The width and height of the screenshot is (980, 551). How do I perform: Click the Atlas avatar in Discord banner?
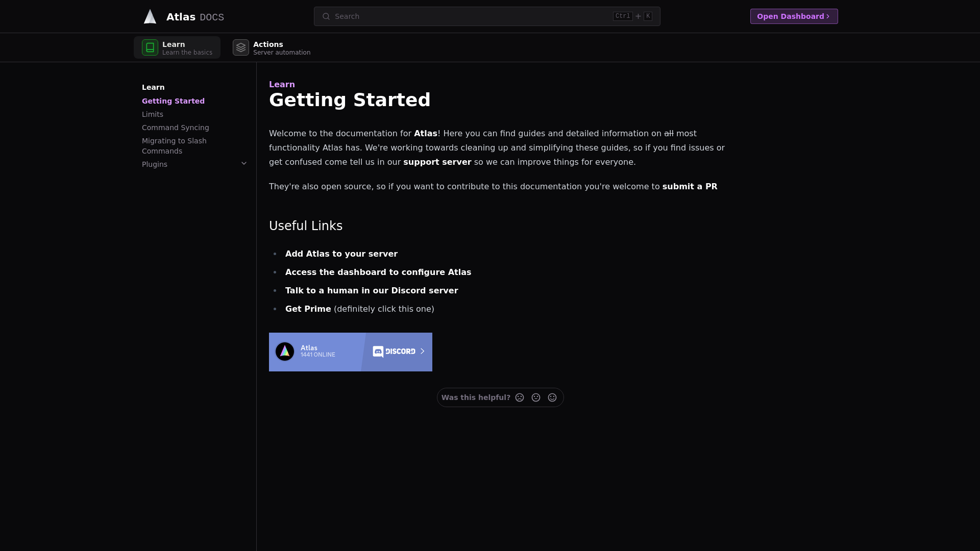coord(285,352)
